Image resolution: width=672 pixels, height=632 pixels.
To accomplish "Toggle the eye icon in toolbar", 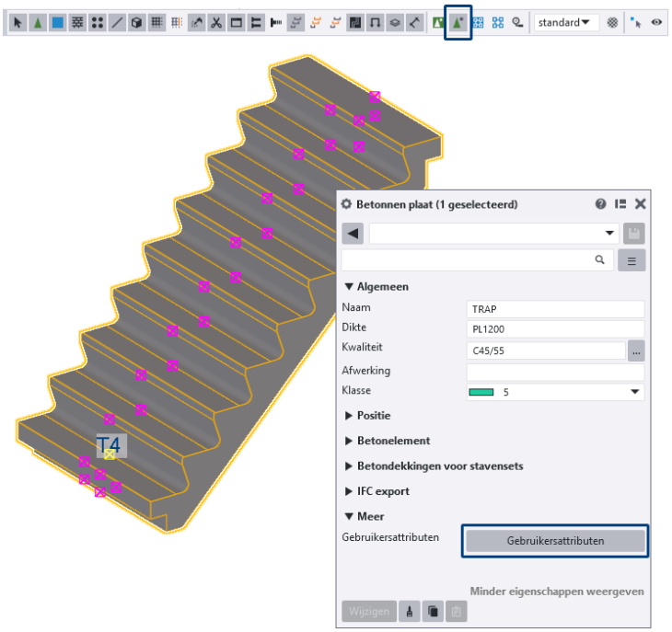I will point(657,22).
